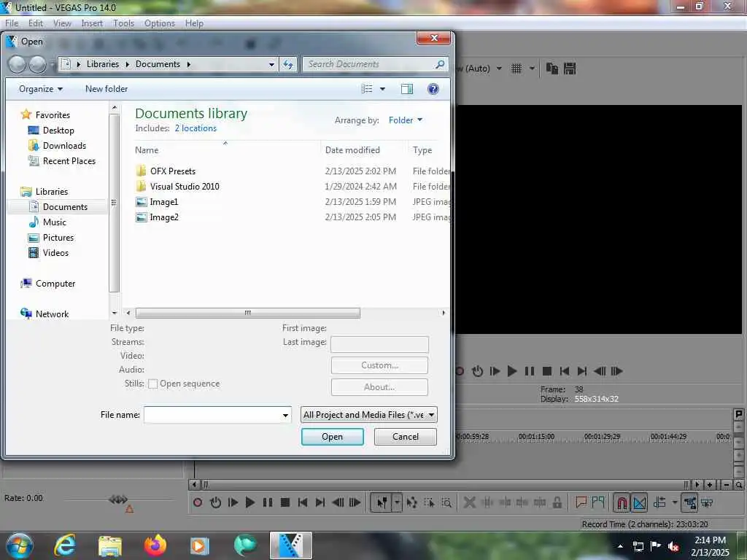Toggle Lock Envelopes to Events
This screenshot has height=560, width=747.
point(690,502)
